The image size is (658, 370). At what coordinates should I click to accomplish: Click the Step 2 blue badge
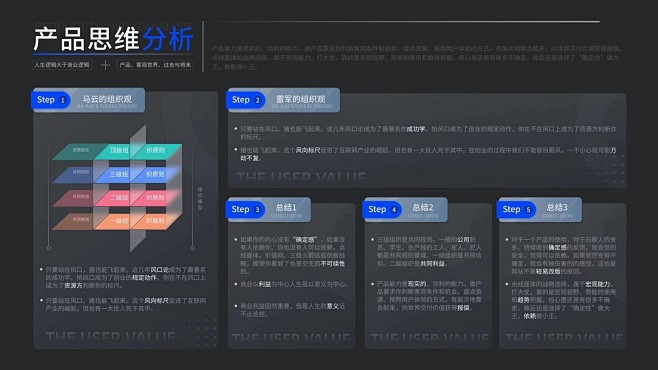click(245, 100)
